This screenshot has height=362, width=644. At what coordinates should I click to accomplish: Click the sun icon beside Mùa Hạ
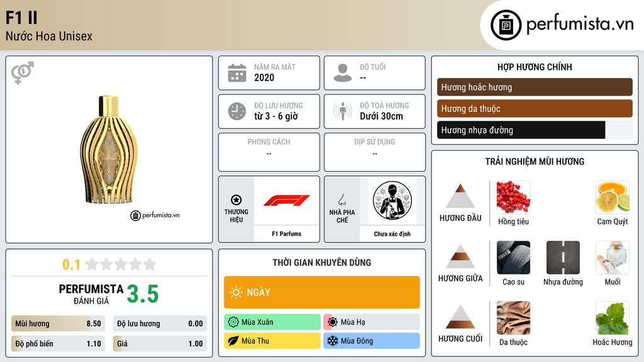(333, 322)
